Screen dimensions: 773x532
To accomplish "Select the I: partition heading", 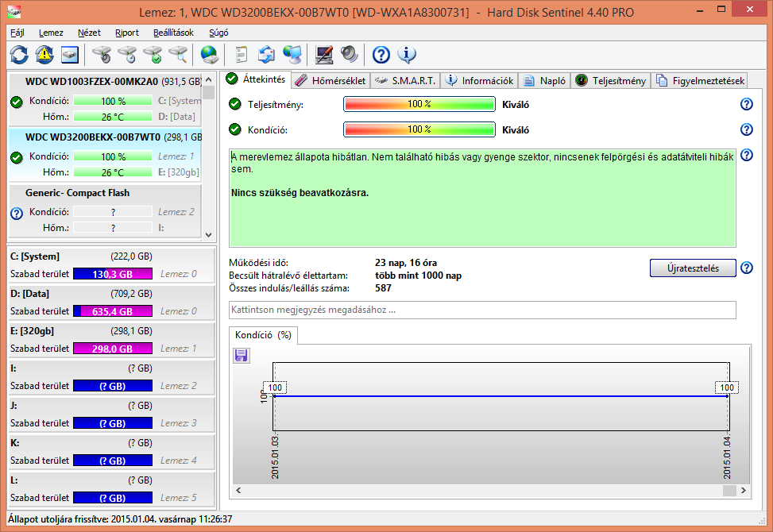I will tap(13, 368).
